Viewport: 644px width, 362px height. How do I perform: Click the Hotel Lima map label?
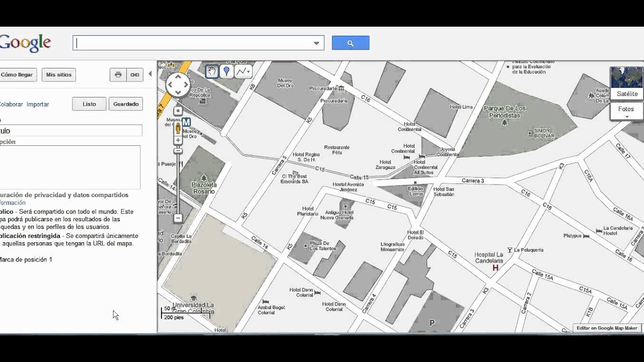(x=461, y=107)
